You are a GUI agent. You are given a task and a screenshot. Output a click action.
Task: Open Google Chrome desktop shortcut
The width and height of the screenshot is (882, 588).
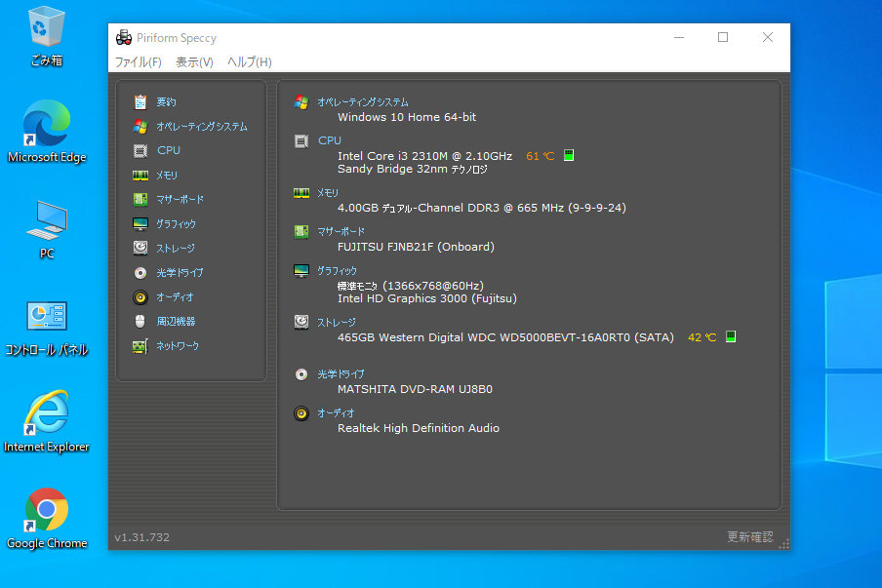[47, 519]
